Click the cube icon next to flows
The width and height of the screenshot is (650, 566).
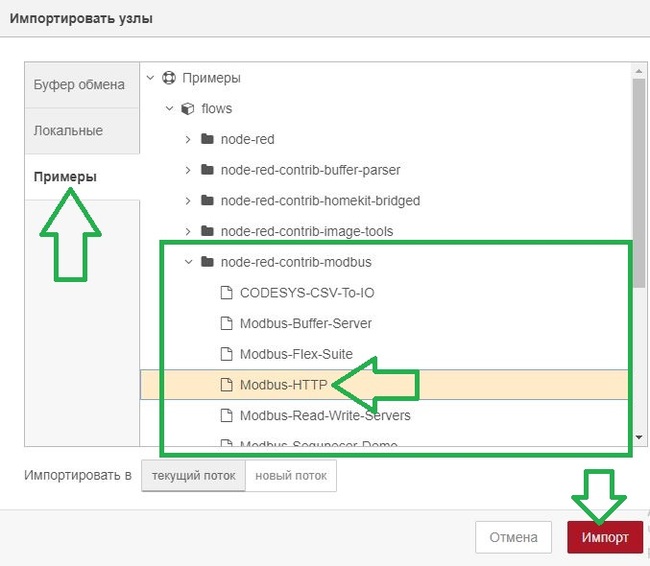pos(186,108)
